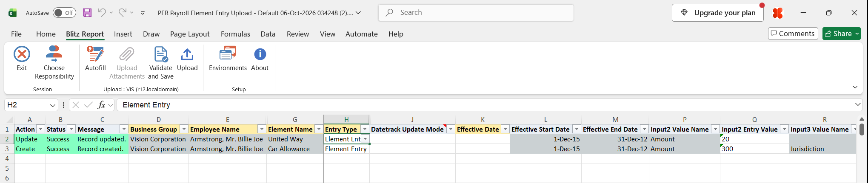Viewport: 868px width, 183px height.
Task: Click the Record updated. message cell
Action: [102, 139]
